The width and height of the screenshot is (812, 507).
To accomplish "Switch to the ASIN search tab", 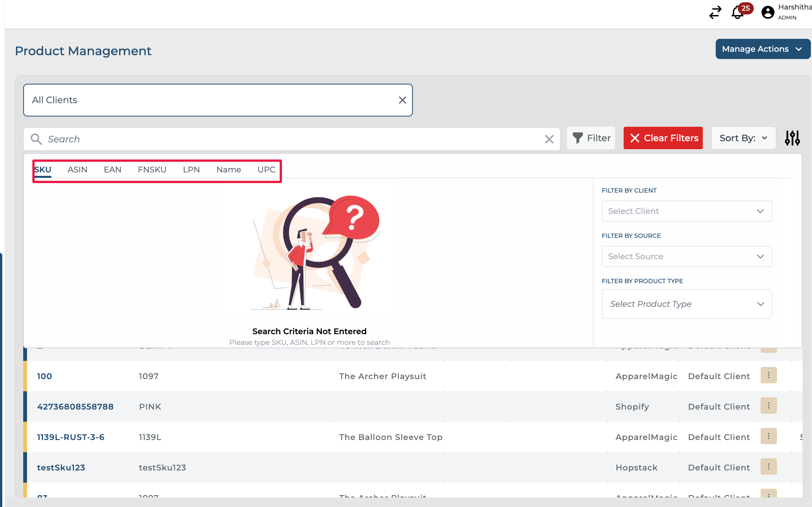I will [x=77, y=170].
